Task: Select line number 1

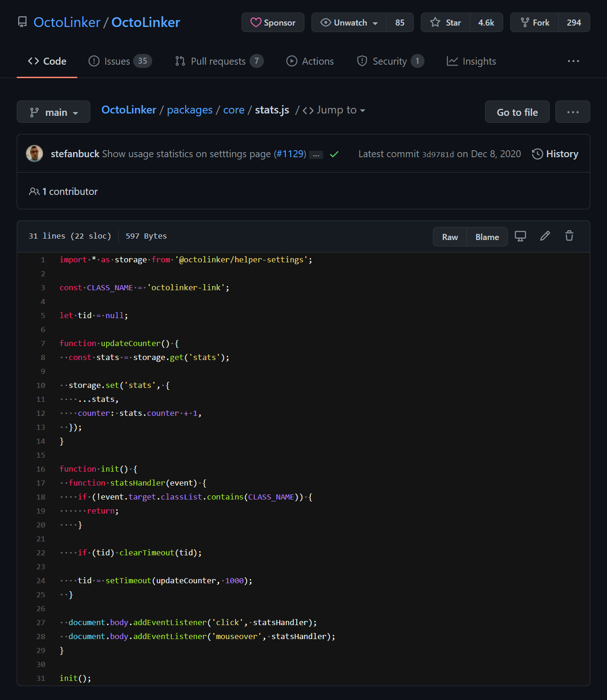Action: [x=43, y=260]
